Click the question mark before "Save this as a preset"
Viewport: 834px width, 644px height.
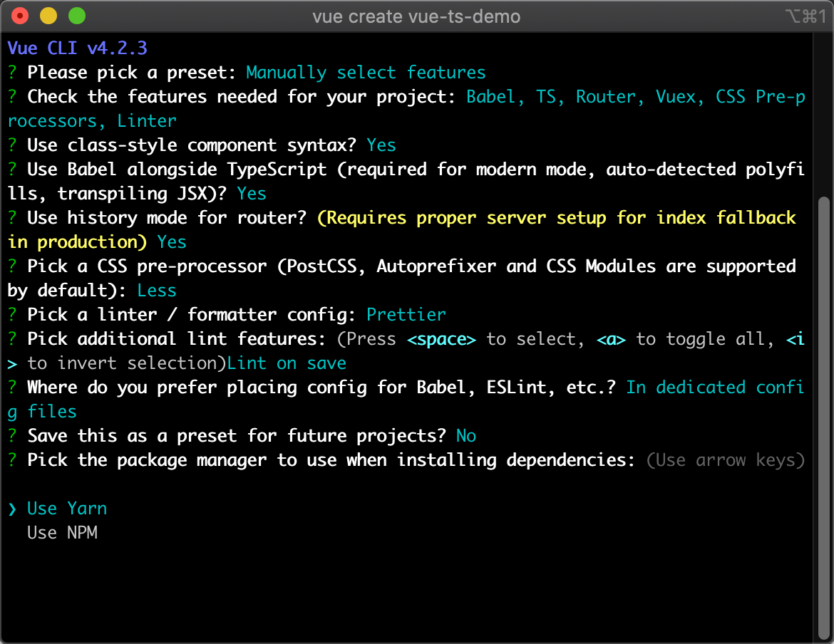[x=12, y=436]
